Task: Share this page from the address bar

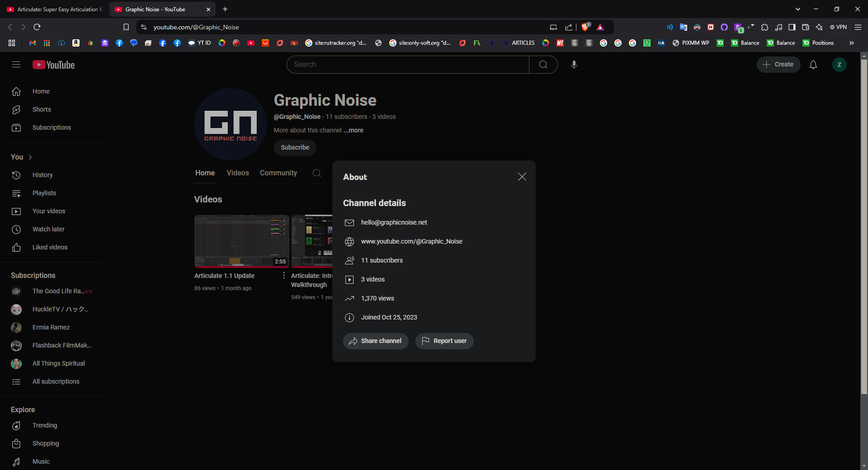Action: pos(569,27)
